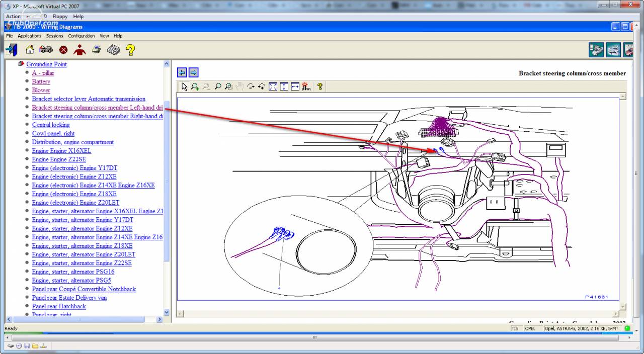Open the Virtual PC Action menu
The height and width of the screenshot is (354, 644).
tap(13, 17)
